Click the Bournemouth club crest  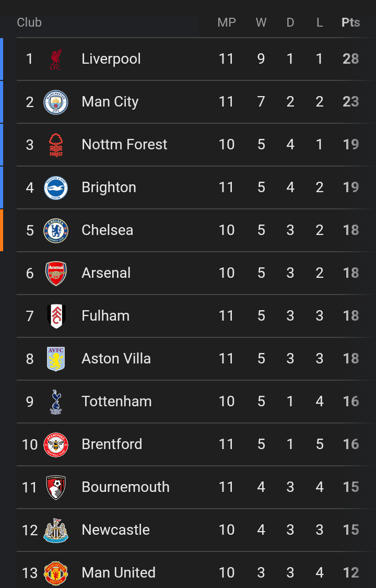click(55, 487)
